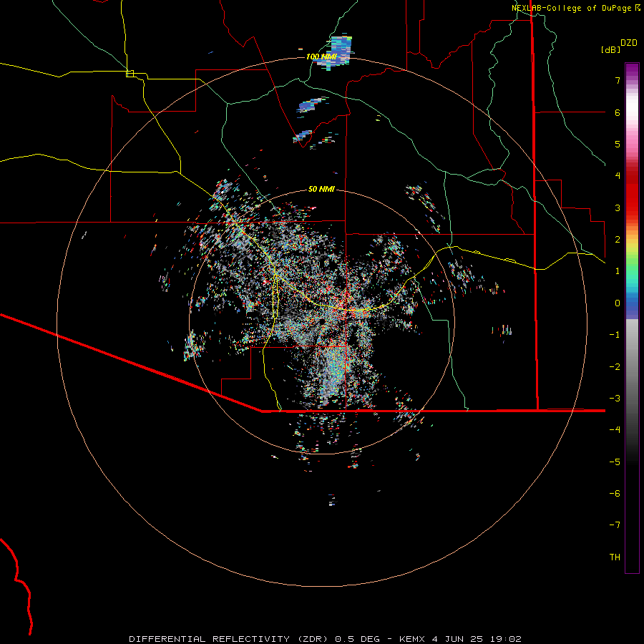Click the small yellow square highway marker
The height and width of the screenshot is (644, 644).
[x=130, y=74]
